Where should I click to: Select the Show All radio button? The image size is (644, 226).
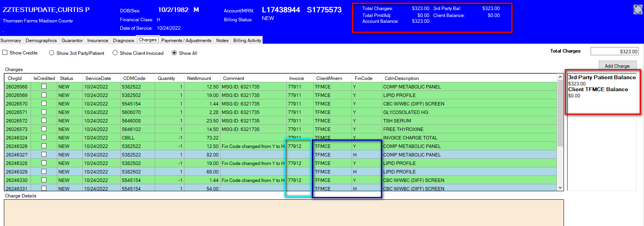(174, 53)
